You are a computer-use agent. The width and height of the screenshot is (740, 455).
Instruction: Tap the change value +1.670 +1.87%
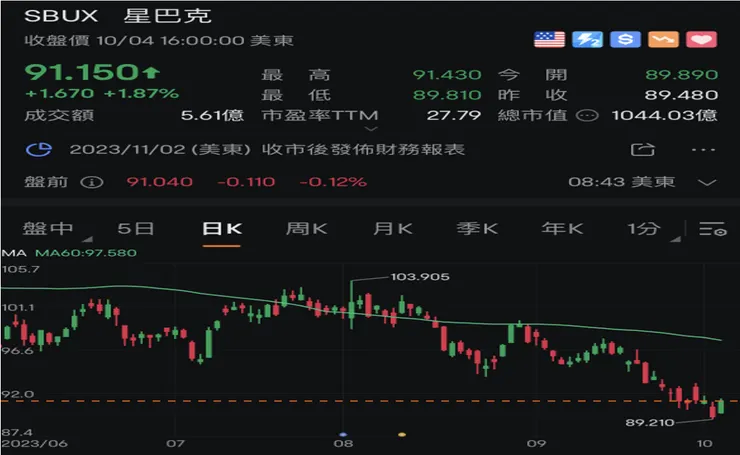(101, 93)
